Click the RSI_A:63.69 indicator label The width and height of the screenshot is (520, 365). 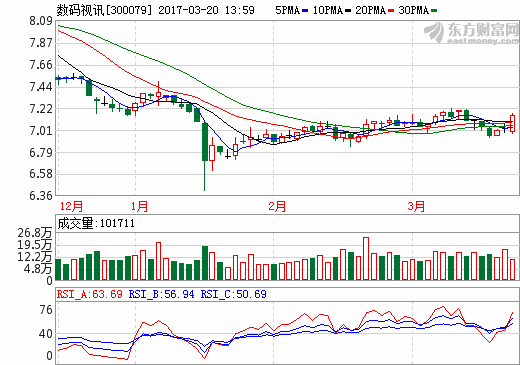(90, 294)
